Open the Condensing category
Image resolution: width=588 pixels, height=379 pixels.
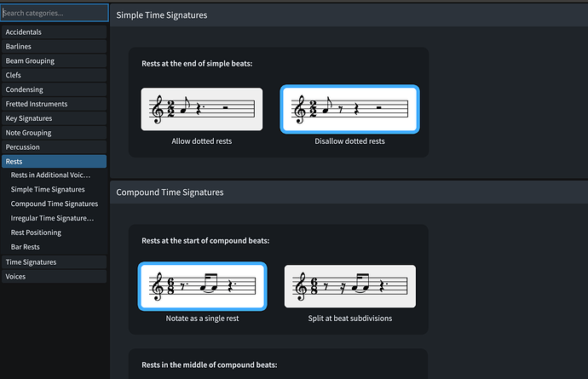tap(54, 89)
